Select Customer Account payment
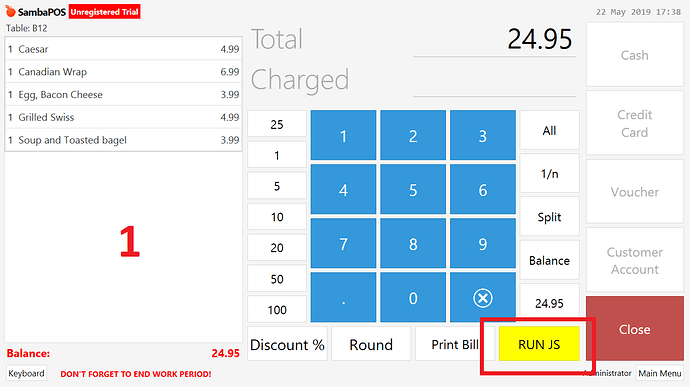The image size is (690, 387). pos(635,261)
